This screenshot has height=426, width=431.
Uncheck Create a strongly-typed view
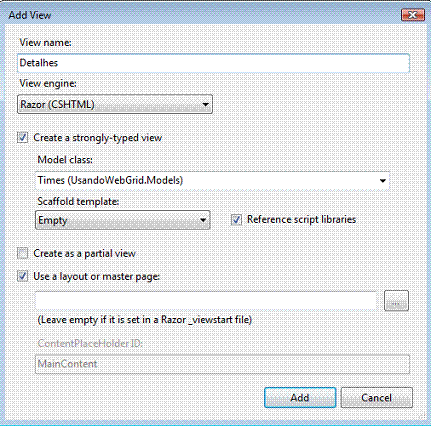[x=23, y=138]
